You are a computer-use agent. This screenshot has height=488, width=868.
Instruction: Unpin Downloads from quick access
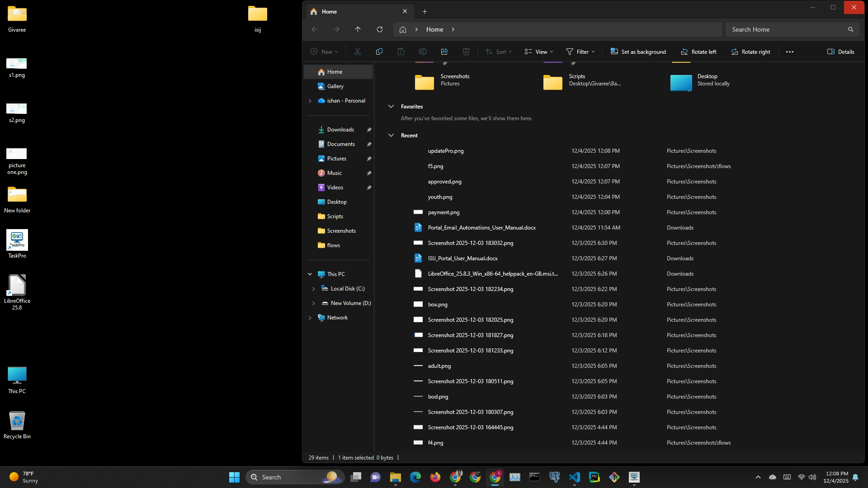[x=369, y=130]
